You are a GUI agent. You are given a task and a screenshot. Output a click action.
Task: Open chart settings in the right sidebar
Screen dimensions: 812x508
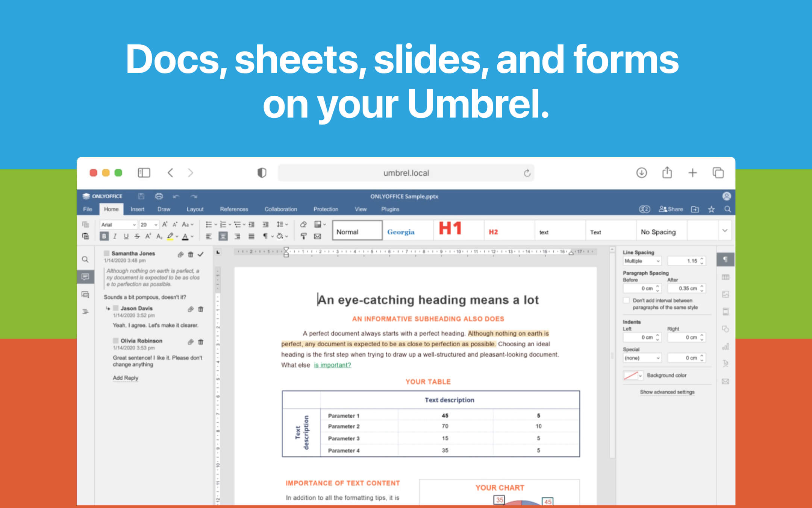pyautogui.click(x=726, y=347)
